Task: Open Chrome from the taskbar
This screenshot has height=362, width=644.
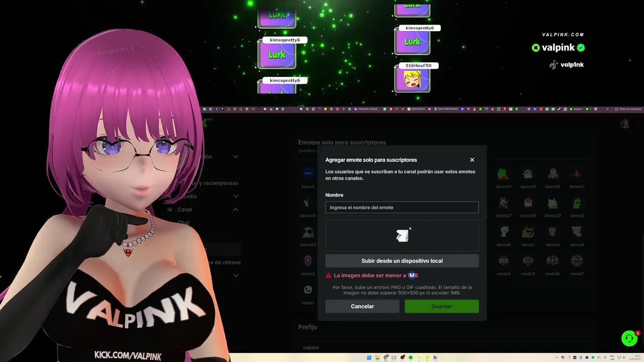Action: point(386,357)
